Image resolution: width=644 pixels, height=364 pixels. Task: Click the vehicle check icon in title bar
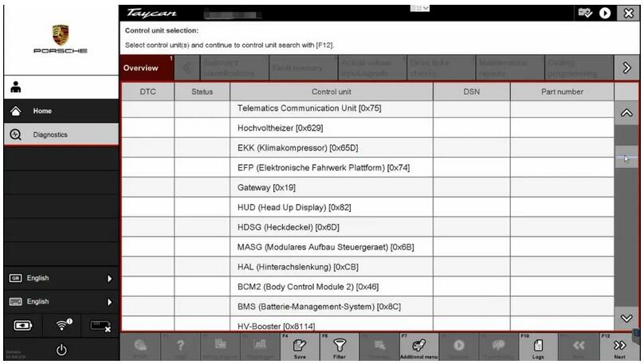coord(585,13)
